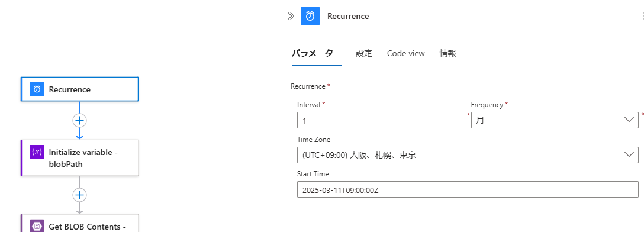644x232 pixels.
Task: Collapse the panel with double chevron icon
Action: [x=291, y=16]
